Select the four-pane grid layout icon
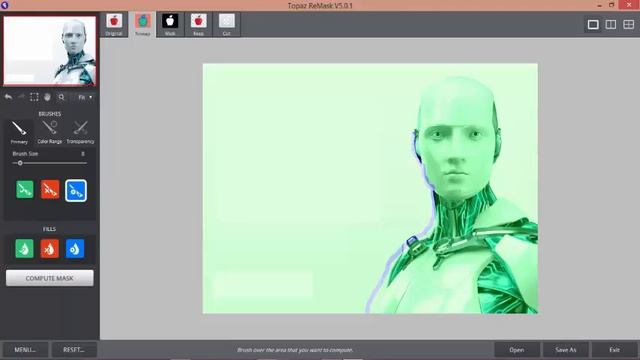This screenshot has height=360, width=640. [629, 24]
